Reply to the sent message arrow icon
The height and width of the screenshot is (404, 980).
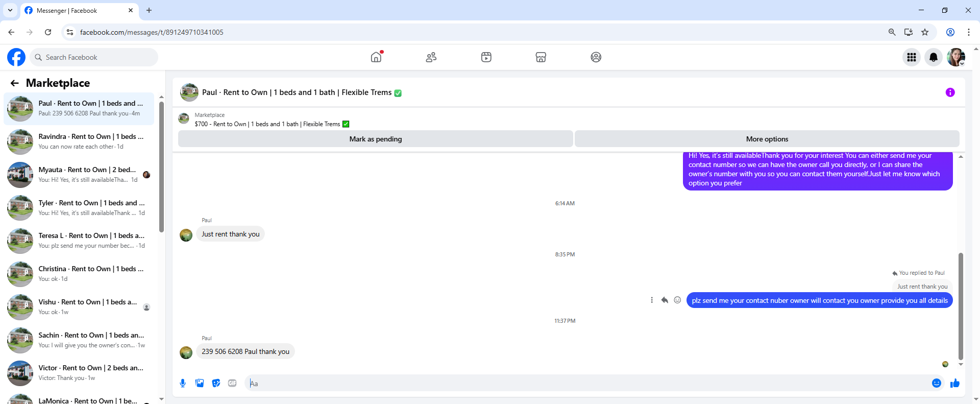coord(665,300)
